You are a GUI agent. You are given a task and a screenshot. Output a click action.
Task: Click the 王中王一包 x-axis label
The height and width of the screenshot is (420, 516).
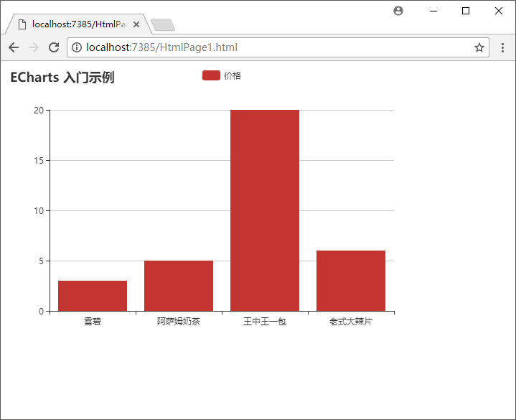pos(265,321)
